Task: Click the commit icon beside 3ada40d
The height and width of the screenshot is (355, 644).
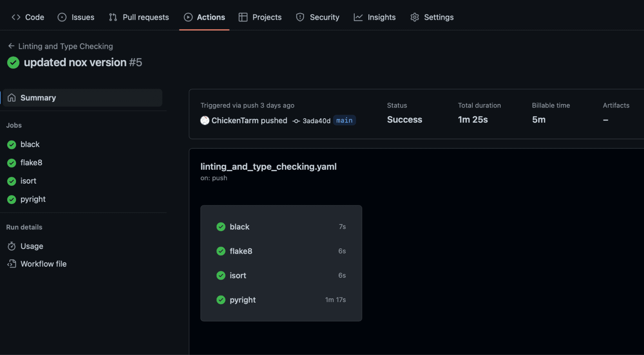Action: coord(296,121)
